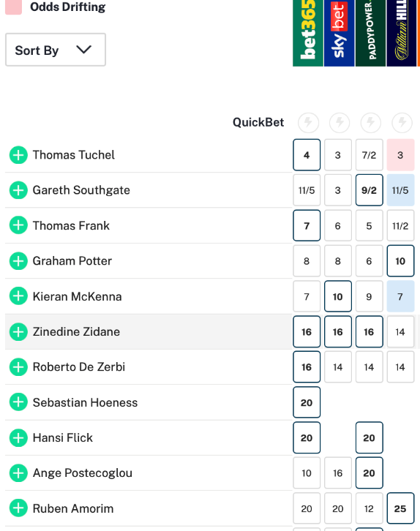The height and width of the screenshot is (531, 420).
Task: Click the Sort By chevron arrow
Action: [x=84, y=50]
